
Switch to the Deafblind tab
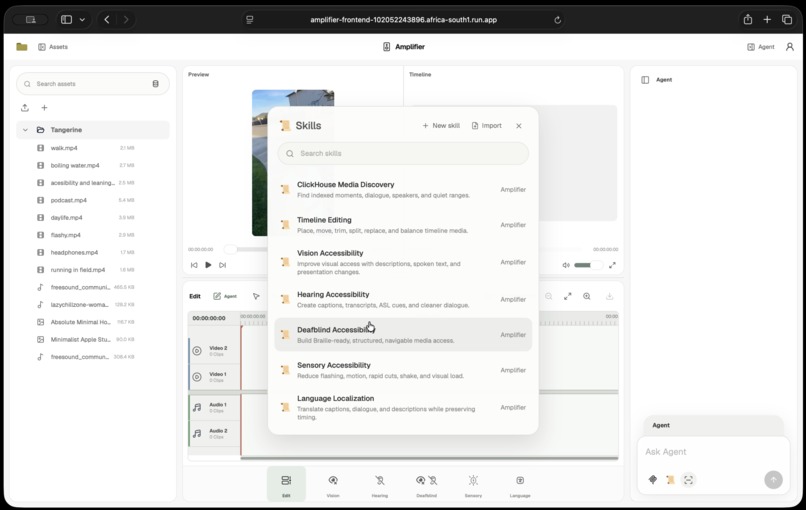(x=427, y=484)
